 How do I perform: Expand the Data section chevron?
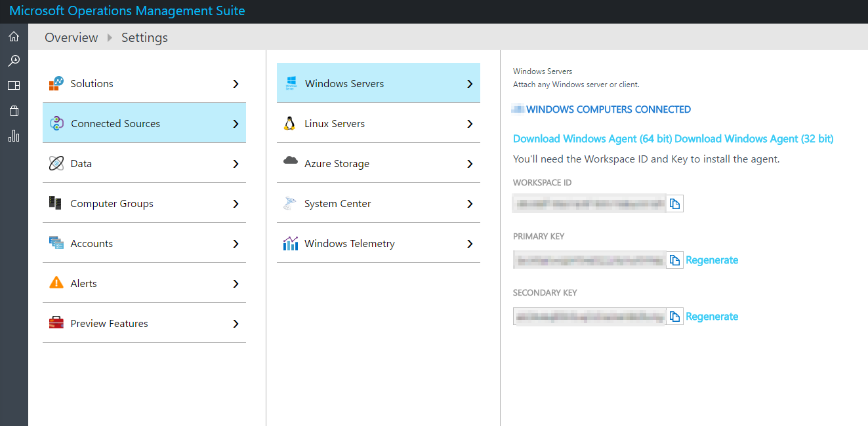[x=236, y=163]
